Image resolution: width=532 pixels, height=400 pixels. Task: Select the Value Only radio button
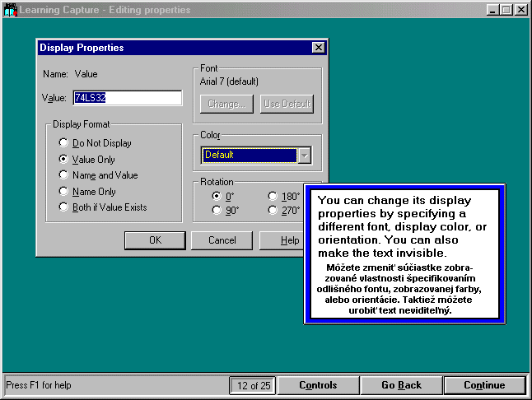point(63,159)
